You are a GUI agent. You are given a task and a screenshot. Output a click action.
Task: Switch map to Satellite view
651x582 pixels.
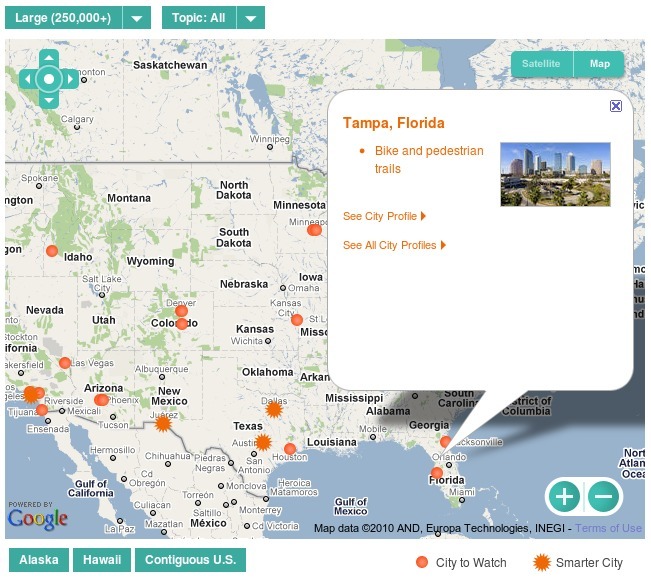541,64
